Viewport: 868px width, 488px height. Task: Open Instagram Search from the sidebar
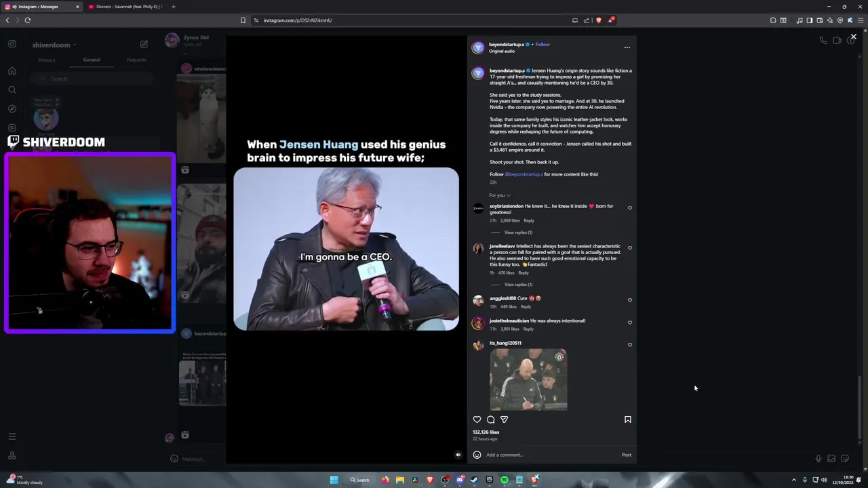pyautogui.click(x=12, y=89)
